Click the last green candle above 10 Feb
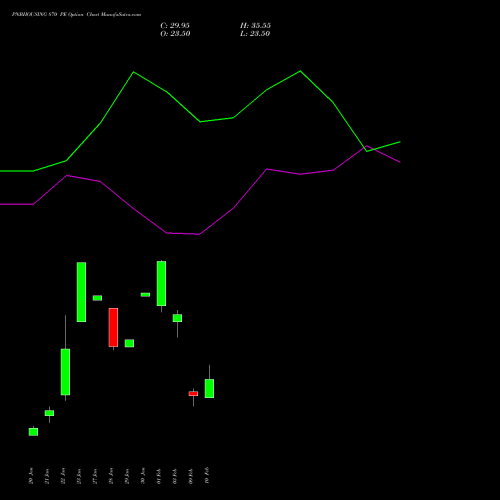The width and height of the screenshot is (500, 500). click(x=209, y=389)
